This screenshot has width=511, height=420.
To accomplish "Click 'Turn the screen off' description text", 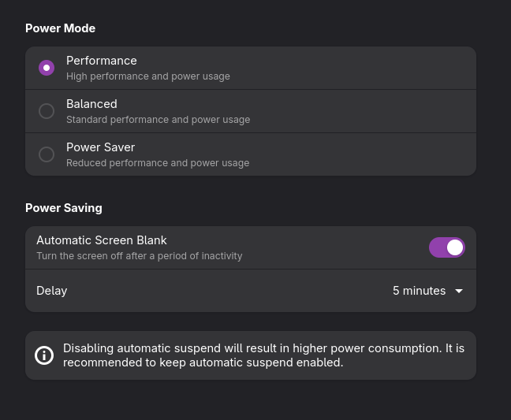I will [139, 256].
